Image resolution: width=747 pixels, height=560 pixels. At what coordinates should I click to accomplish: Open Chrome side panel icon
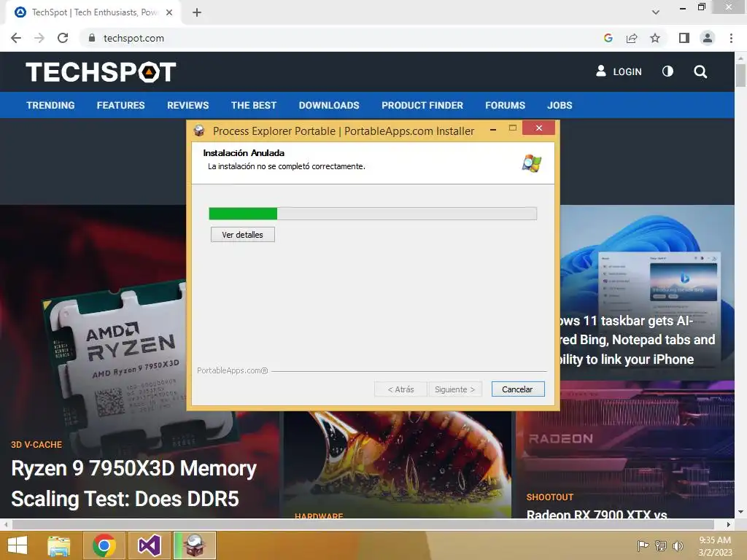[684, 38]
